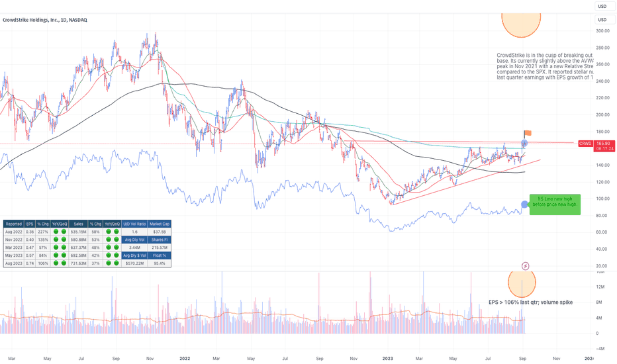Click the 100.00 price axis label
Screen dimensions: 617x364
pyautogui.click(x=602, y=199)
